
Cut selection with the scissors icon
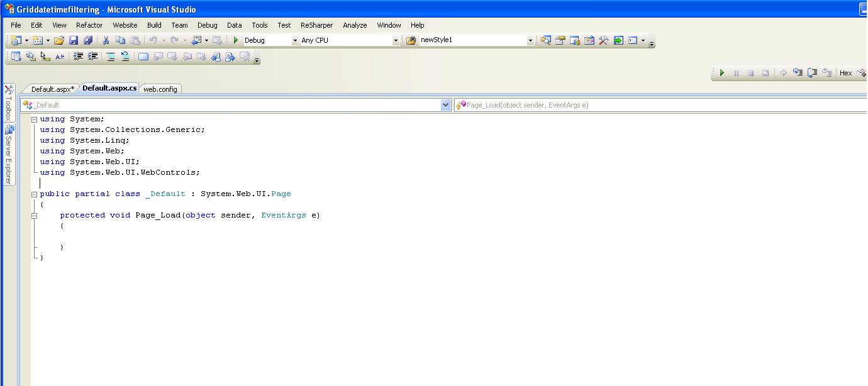(x=106, y=40)
